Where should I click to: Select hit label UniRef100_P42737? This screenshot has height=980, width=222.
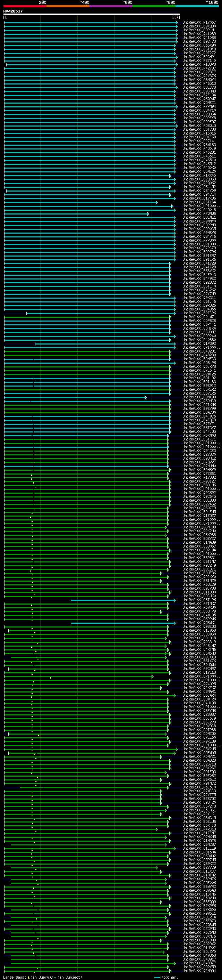pos(199,68)
